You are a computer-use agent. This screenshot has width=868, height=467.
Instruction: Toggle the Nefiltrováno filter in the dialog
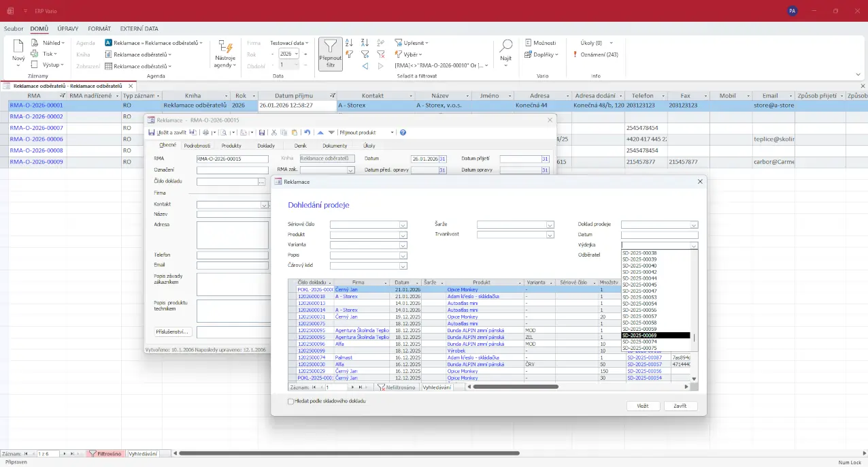click(397, 387)
